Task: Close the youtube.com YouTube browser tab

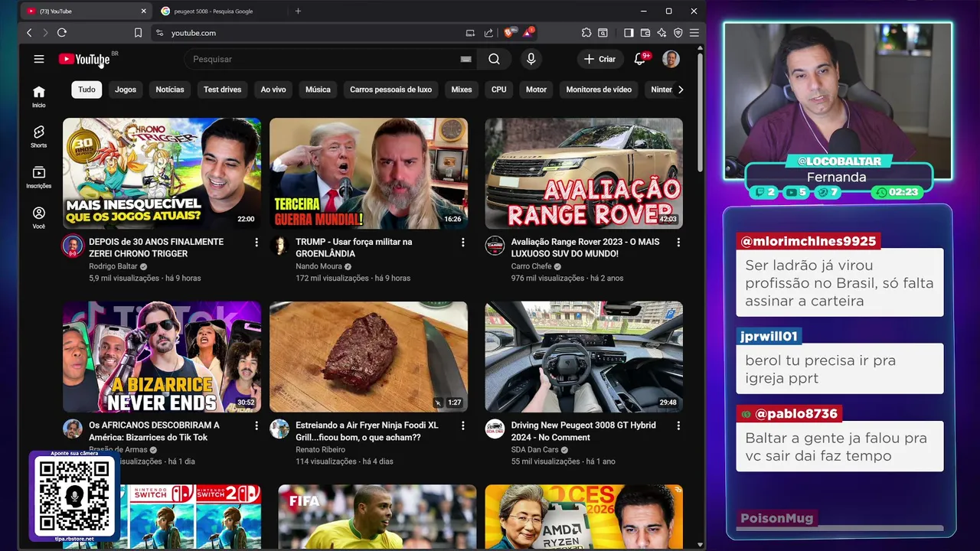Action: (144, 11)
